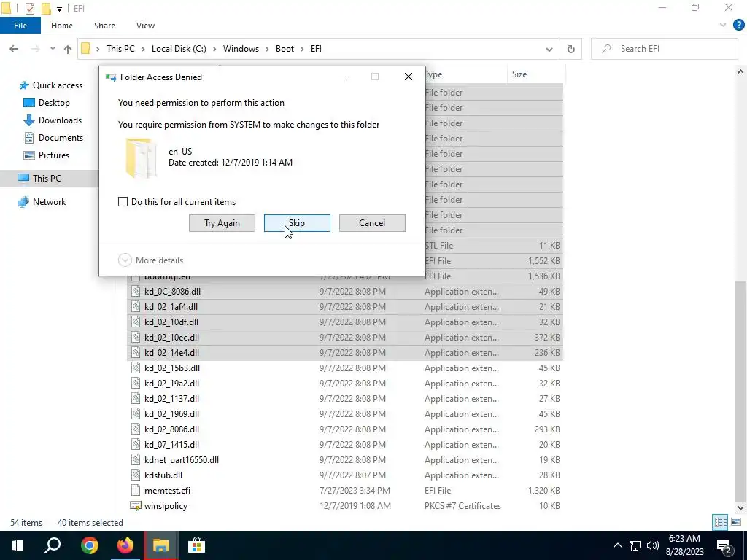The height and width of the screenshot is (560, 747).
Task: Open Help with the question mark icon
Action: pos(738,26)
